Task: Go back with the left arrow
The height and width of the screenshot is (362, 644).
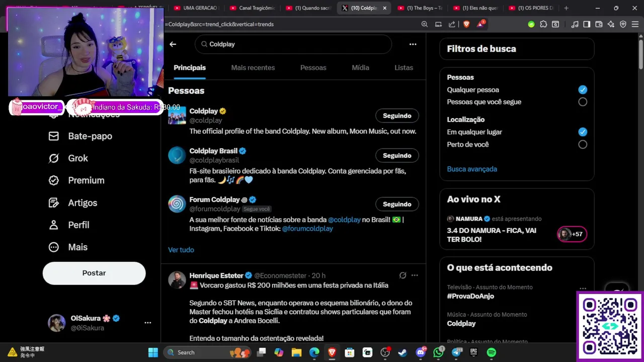Action: tap(173, 44)
